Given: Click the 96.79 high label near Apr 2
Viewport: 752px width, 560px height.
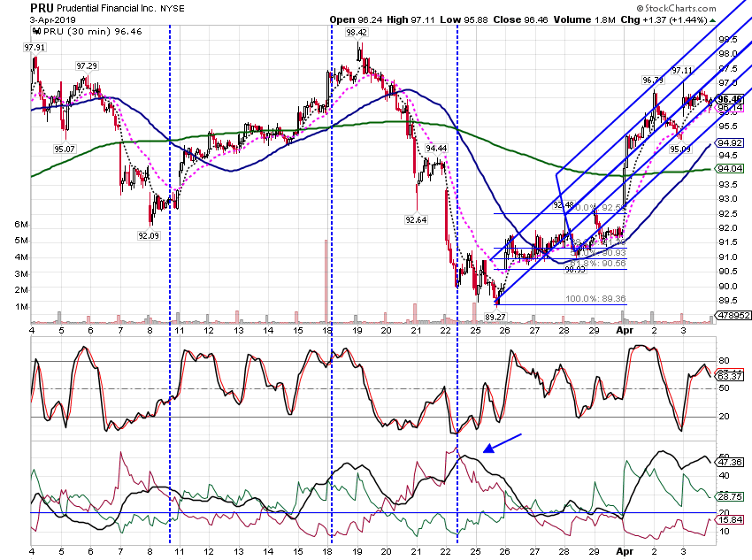Looking at the screenshot, I should [x=653, y=81].
